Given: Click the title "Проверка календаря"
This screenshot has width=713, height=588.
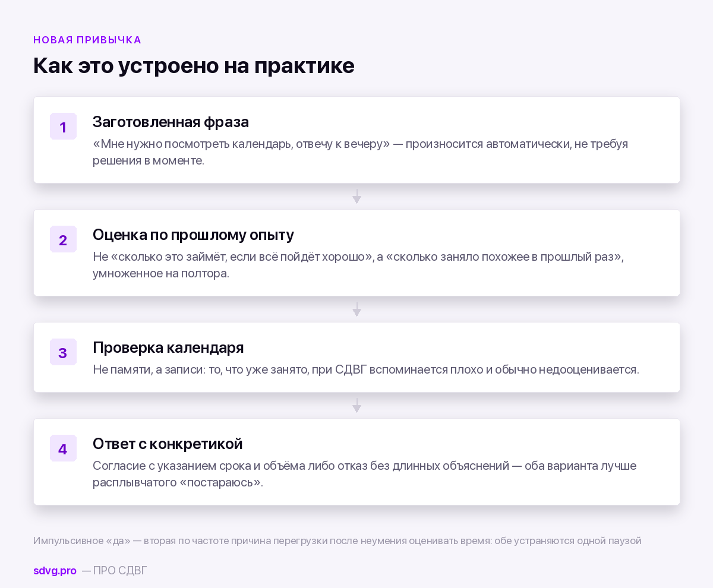Looking at the screenshot, I should pos(168,347).
